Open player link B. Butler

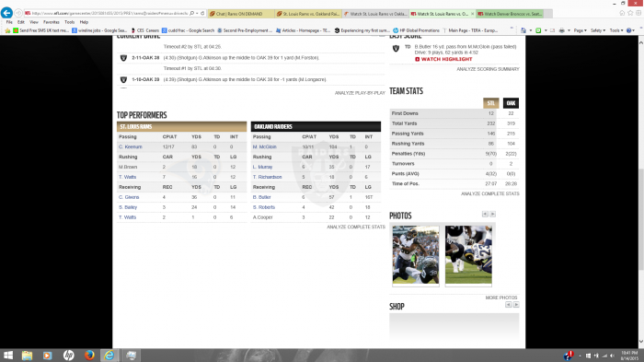261,197
